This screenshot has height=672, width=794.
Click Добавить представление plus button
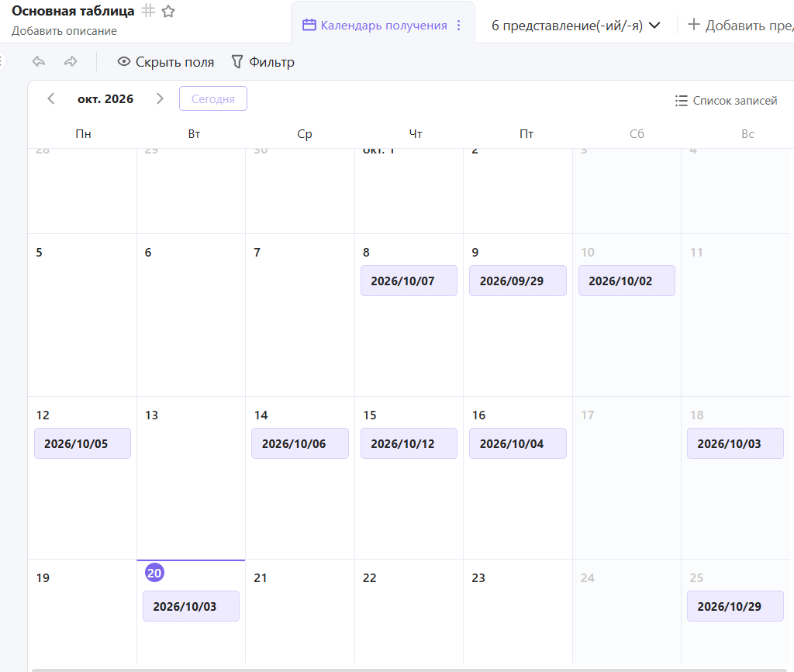740,26
